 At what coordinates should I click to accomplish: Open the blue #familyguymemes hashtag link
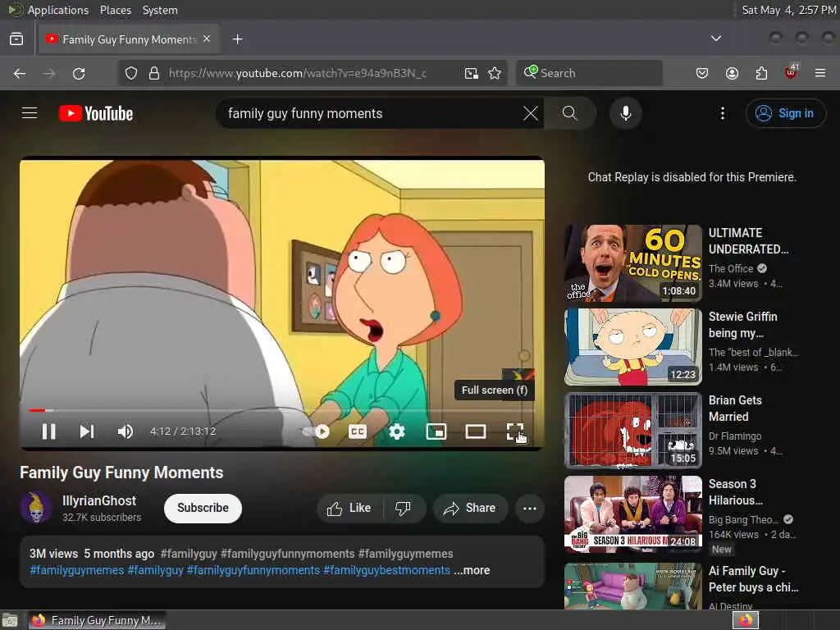coord(76,570)
